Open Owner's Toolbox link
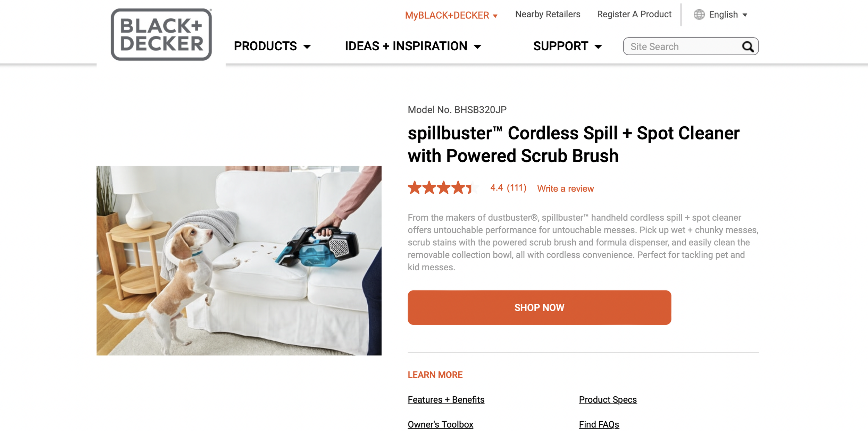 [440, 424]
